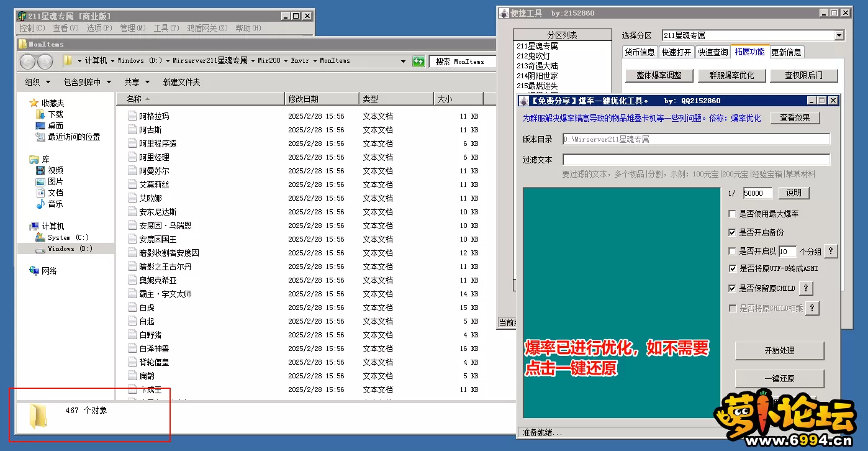This screenshot has height=451, width=868.
Task: Click Mirserver211星魂专属 in the address breadcrumb
Action: pyautogui.click(x=210, y=61)
